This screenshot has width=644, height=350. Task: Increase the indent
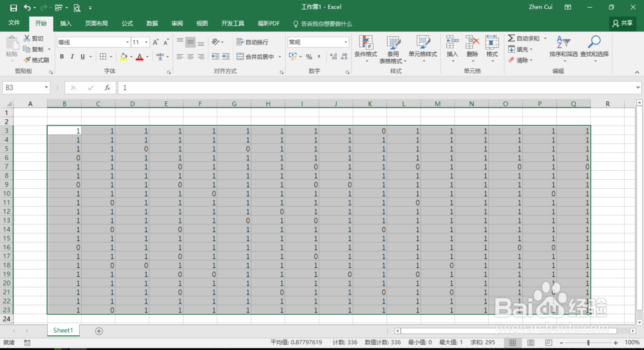(x=225, y=57)
